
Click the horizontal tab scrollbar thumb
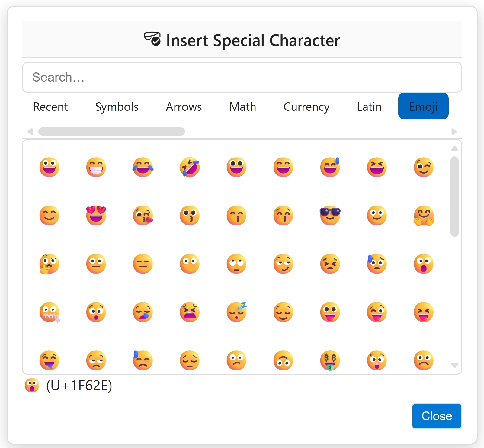(x=111, y=132)
